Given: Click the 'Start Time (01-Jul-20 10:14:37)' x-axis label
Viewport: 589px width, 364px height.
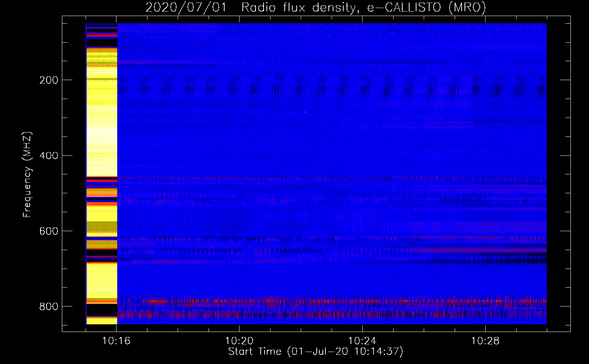Looking at the screenshot, I should pos(316,352).
